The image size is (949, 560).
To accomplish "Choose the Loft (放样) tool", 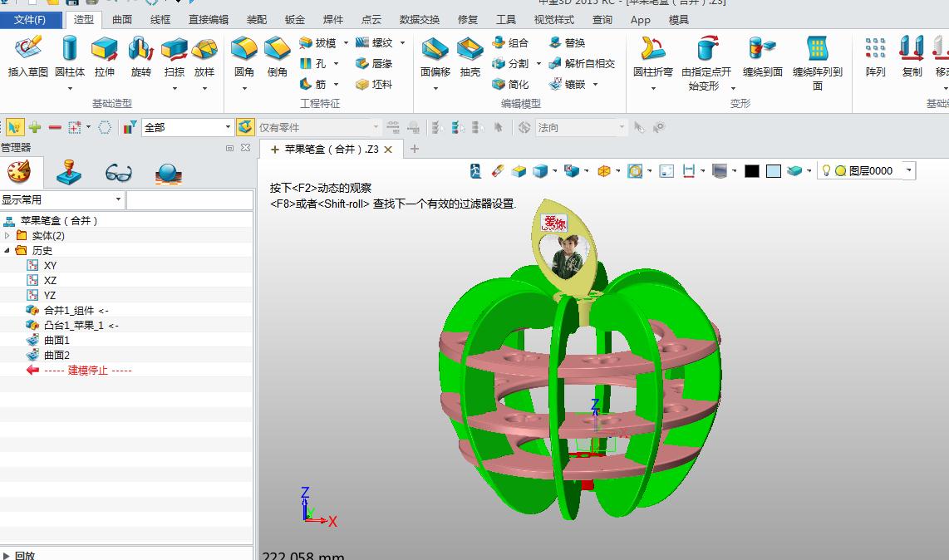I will 204,56.
